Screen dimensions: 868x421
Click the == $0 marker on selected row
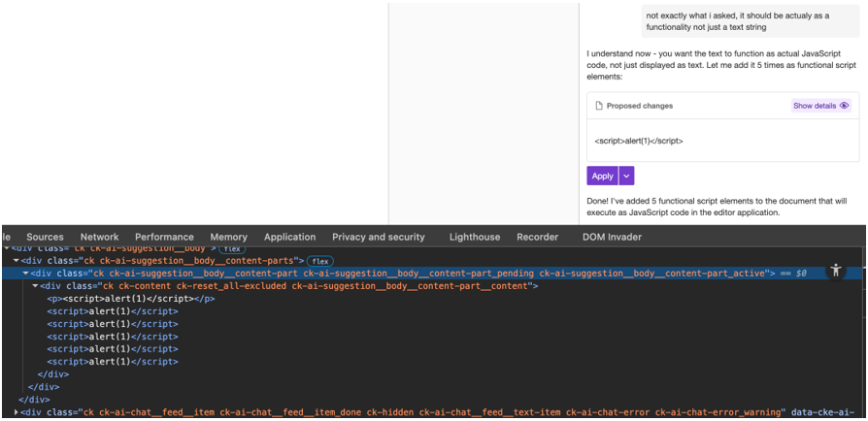(x=792, y=274)
